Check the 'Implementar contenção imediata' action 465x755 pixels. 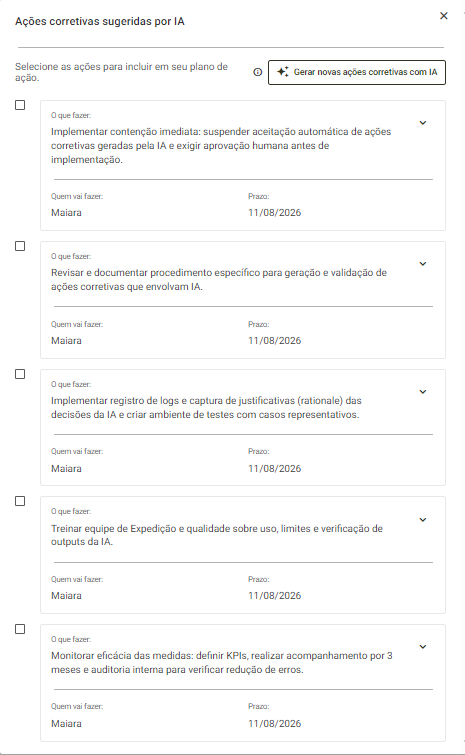coord(20,105)
